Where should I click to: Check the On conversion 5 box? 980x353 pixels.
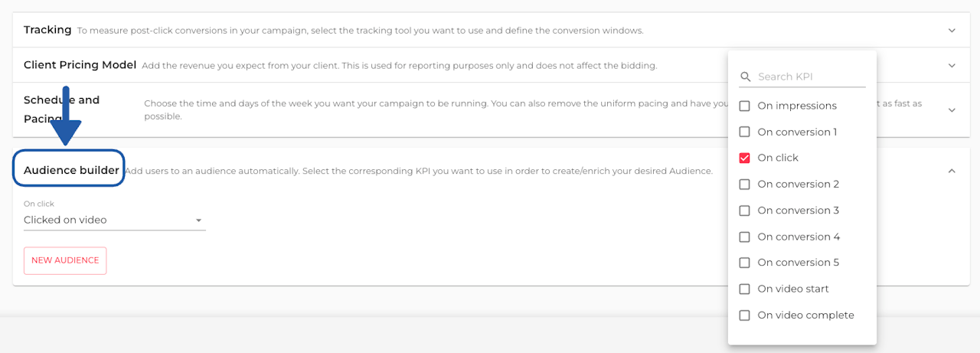click(x=744, y=263)
